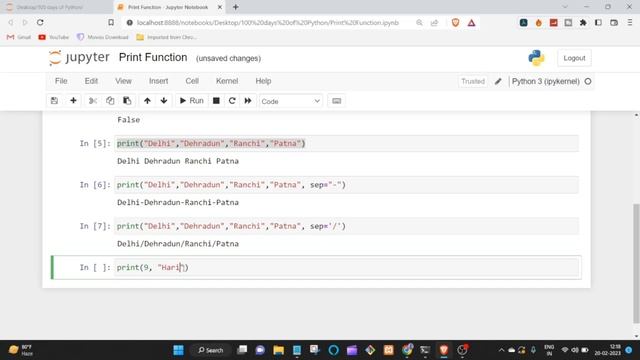Select the In [6] cell with sep="-"
This screenshot has width=640, height=360.
(x=346, y=185)
